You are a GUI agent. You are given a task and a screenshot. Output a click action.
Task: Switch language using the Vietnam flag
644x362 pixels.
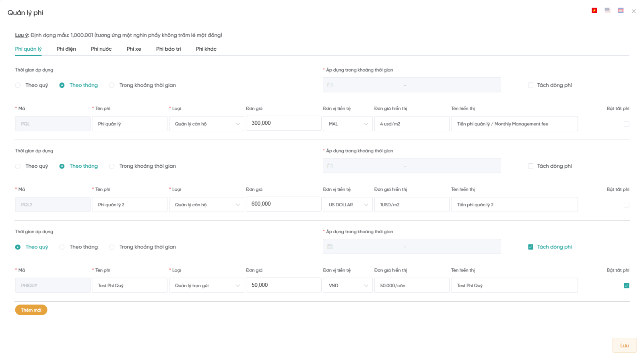tap(594, 10)
